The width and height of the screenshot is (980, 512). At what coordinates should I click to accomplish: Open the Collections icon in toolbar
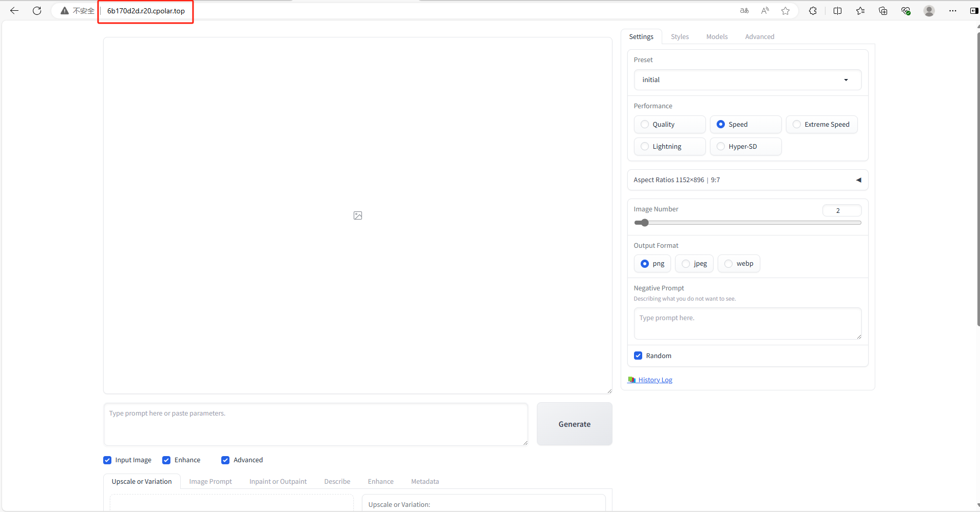[x=883, y=11]
